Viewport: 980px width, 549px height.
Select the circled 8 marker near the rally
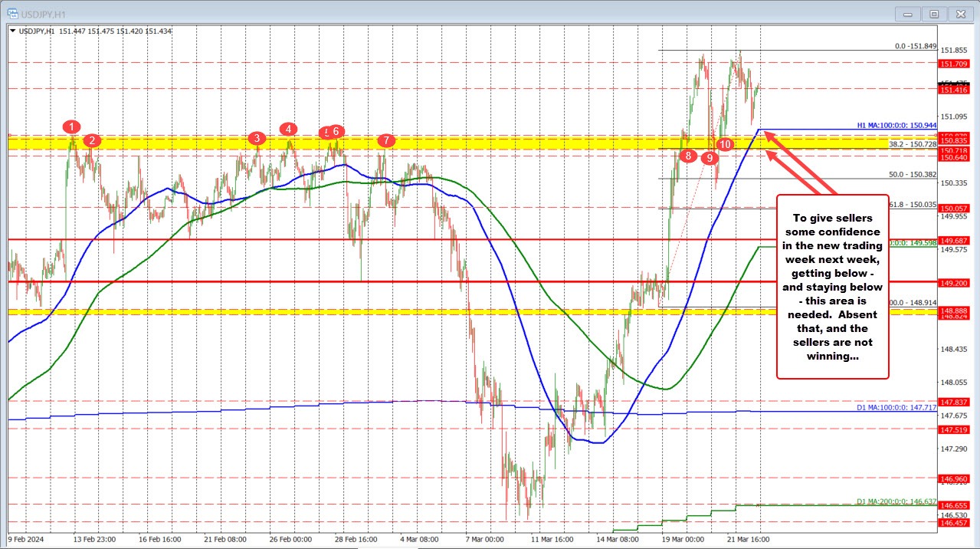coord(688,155)
